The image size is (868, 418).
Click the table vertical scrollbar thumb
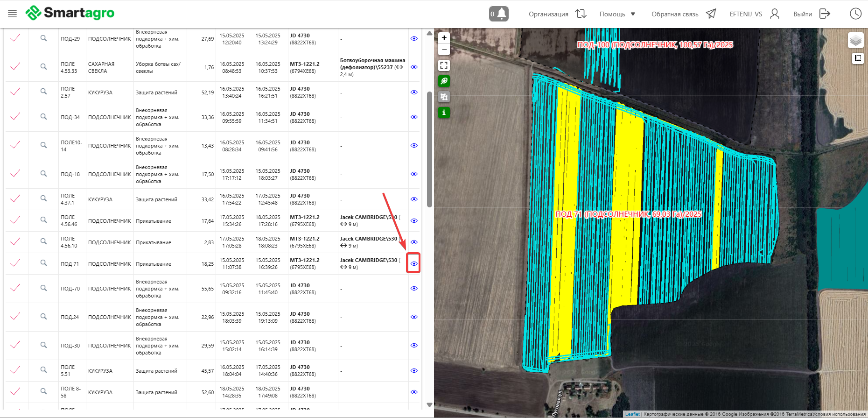click(429, 149)
